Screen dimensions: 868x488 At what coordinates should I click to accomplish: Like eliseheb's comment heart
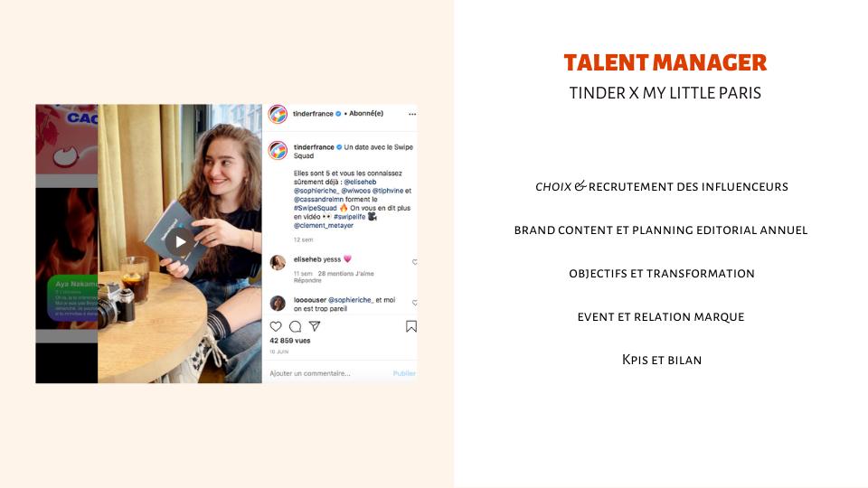pos(415,262)
